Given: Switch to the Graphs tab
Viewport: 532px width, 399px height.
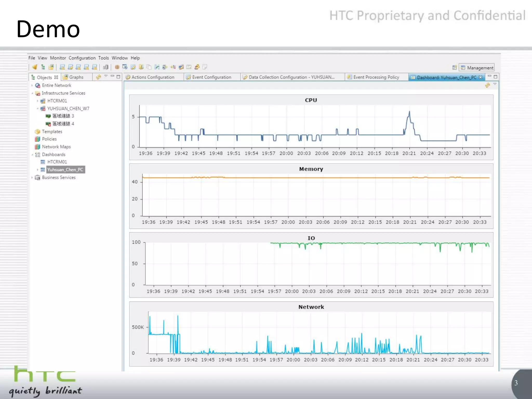Looking at the screenshot, I should coord(76,77).
